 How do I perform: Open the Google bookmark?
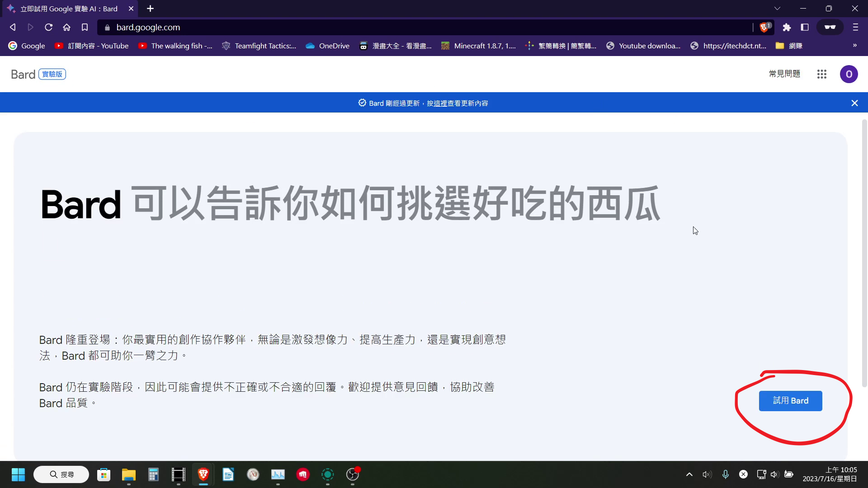pyautogui.click(x=27, y=46)
